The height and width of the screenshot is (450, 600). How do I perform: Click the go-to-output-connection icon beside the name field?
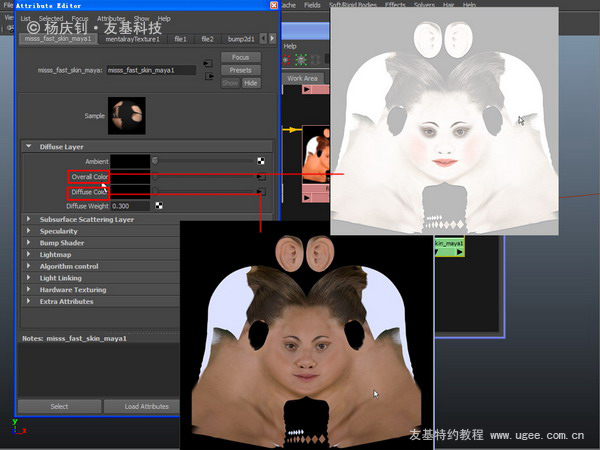click(209, 77)
